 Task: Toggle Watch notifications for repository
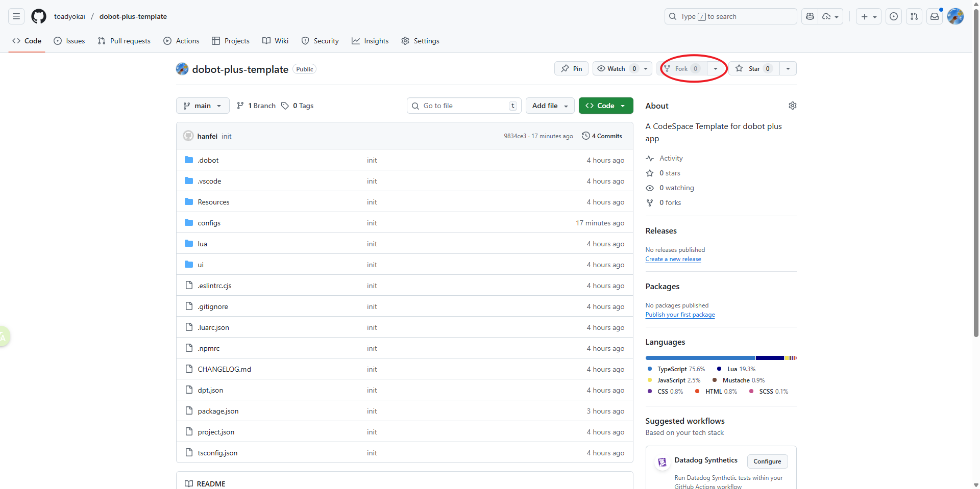tap(616, 68)
